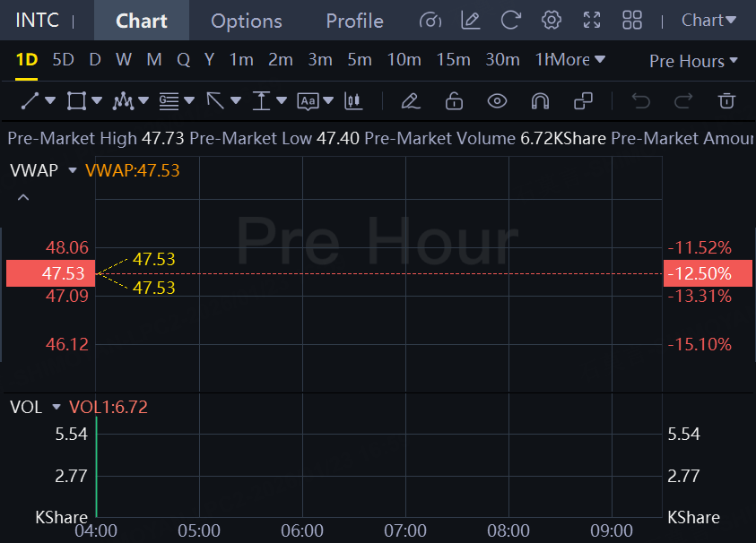756x543 pixels.
Task: Select the text annotation tool
Action: 308,101
